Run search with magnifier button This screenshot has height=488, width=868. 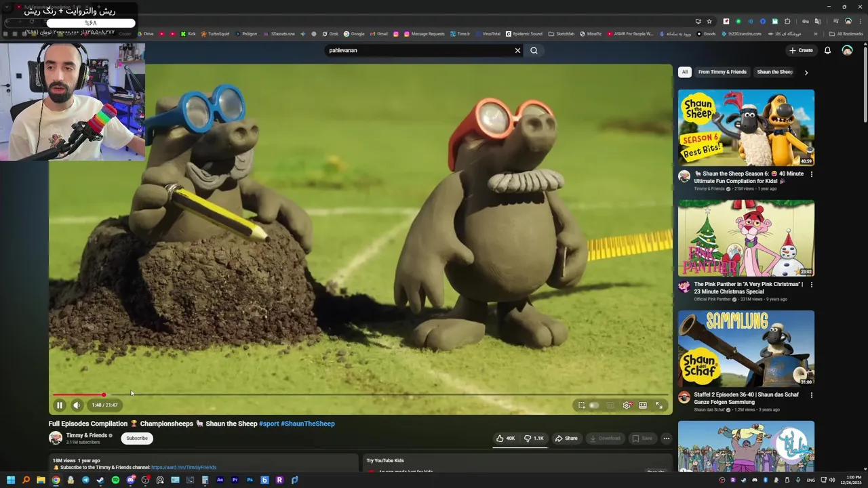click(x=534, y=50)
